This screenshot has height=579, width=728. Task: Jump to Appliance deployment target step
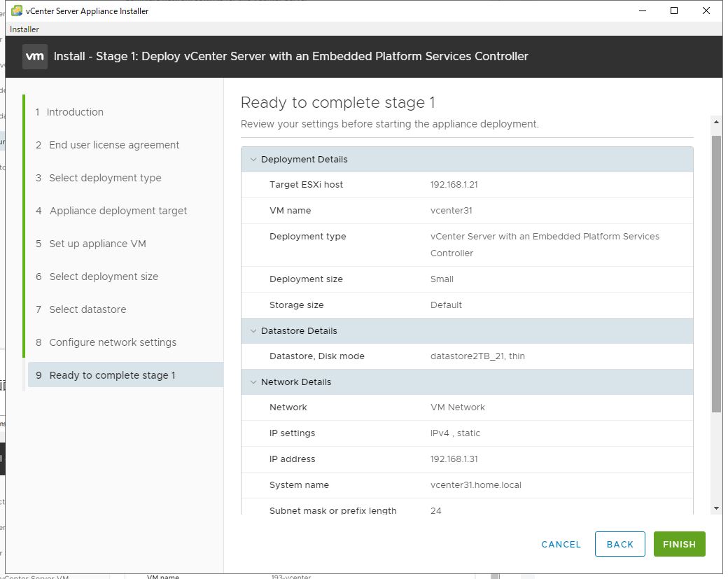coord(118,211)
